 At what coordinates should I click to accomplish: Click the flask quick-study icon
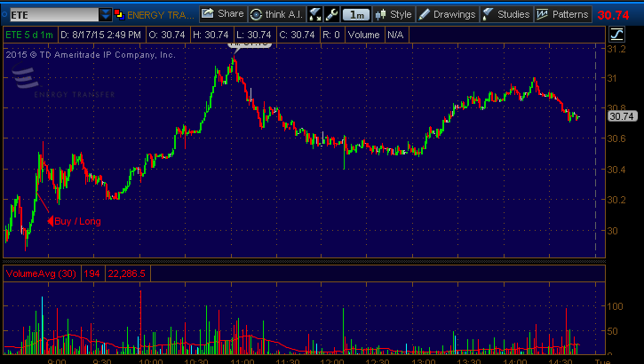314,14
